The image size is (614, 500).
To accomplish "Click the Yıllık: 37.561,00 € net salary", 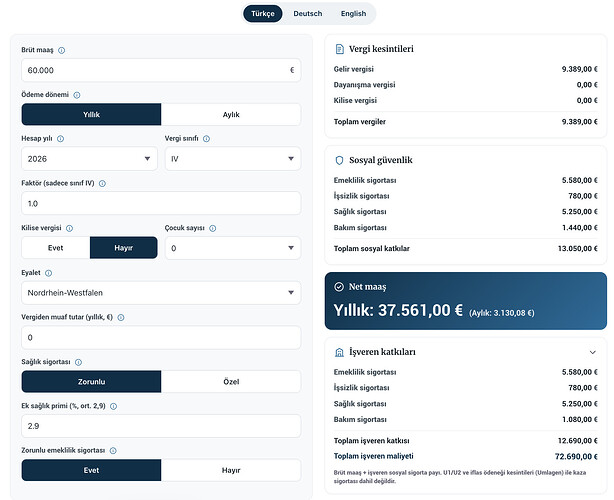I will click(398, 310).
